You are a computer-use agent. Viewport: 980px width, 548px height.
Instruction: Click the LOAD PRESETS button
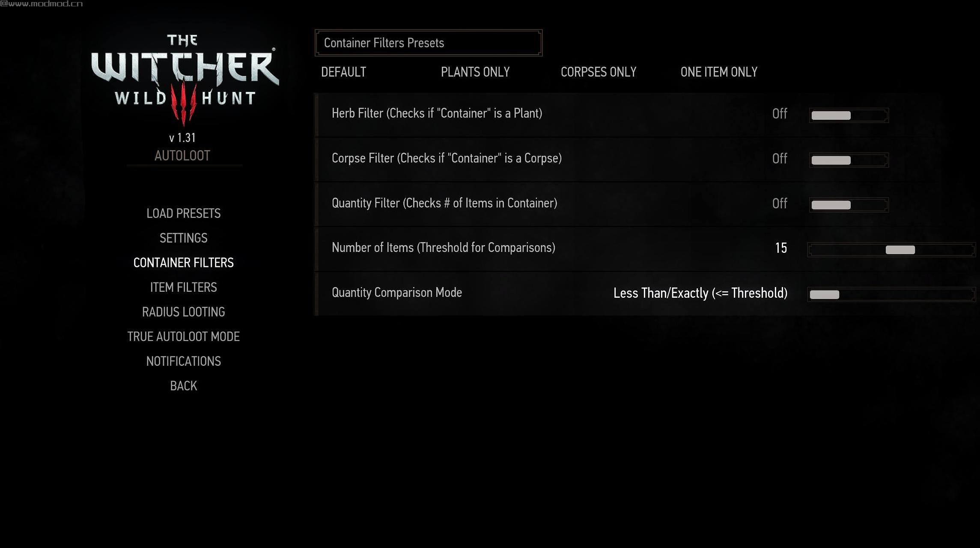coord(183,213)
